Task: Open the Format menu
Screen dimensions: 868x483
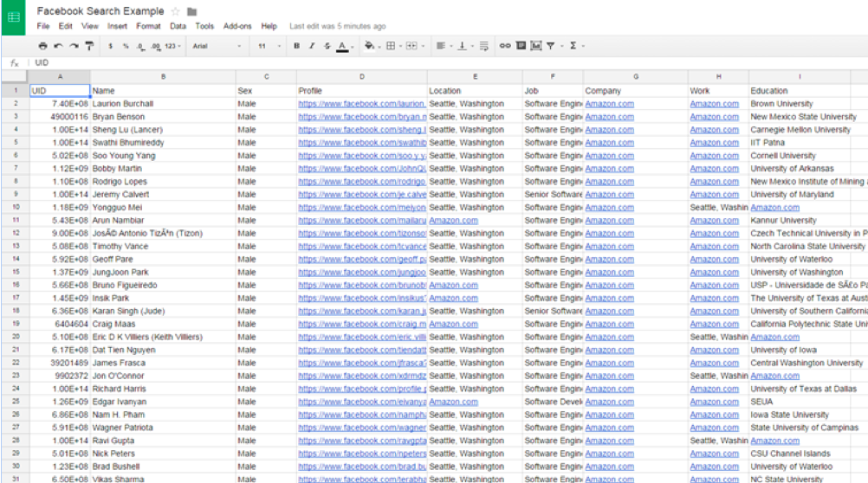Action: 148,26
